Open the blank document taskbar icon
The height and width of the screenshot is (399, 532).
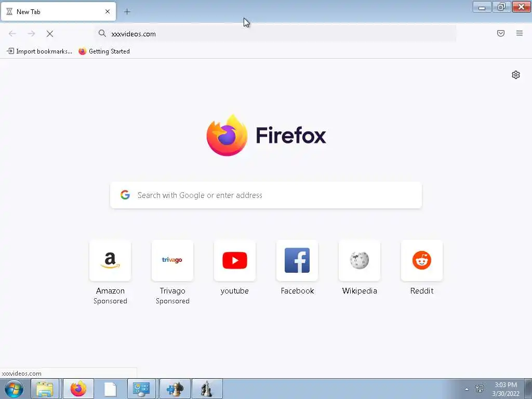[x=110, y=389]
